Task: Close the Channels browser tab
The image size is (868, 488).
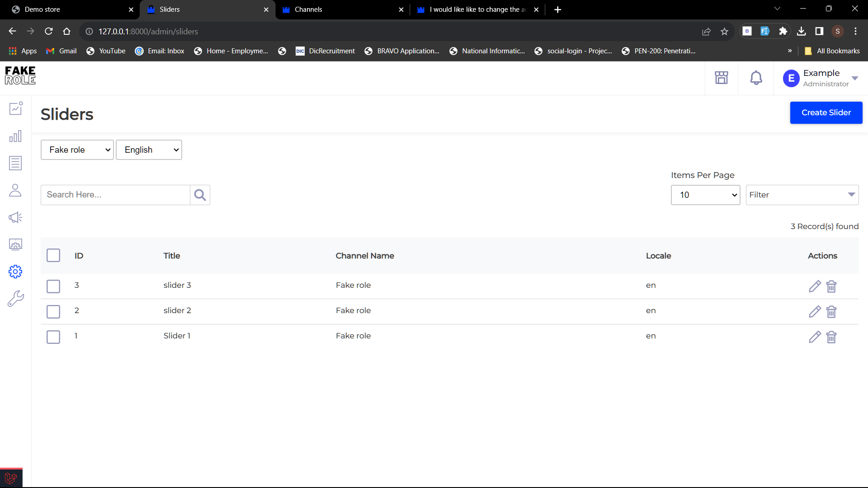Action: [x=401, y=9]
